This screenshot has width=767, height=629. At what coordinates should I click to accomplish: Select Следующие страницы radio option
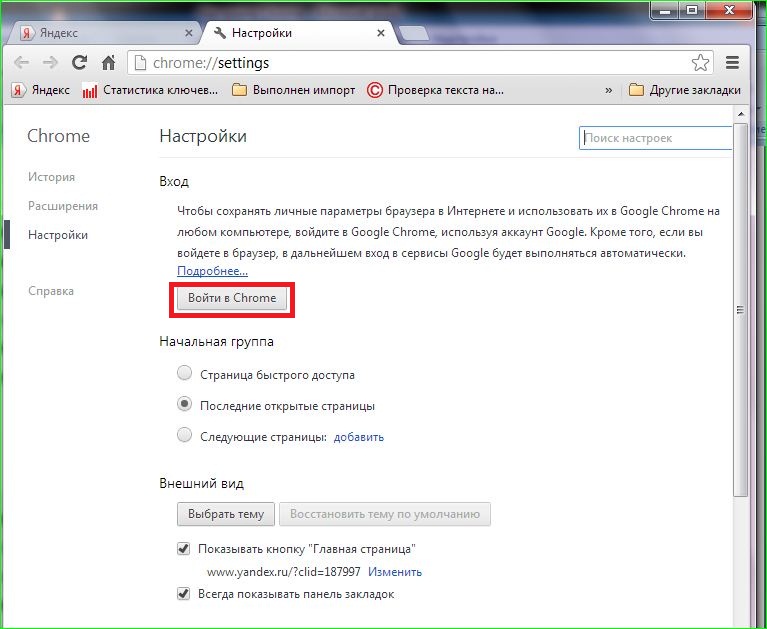184,436
